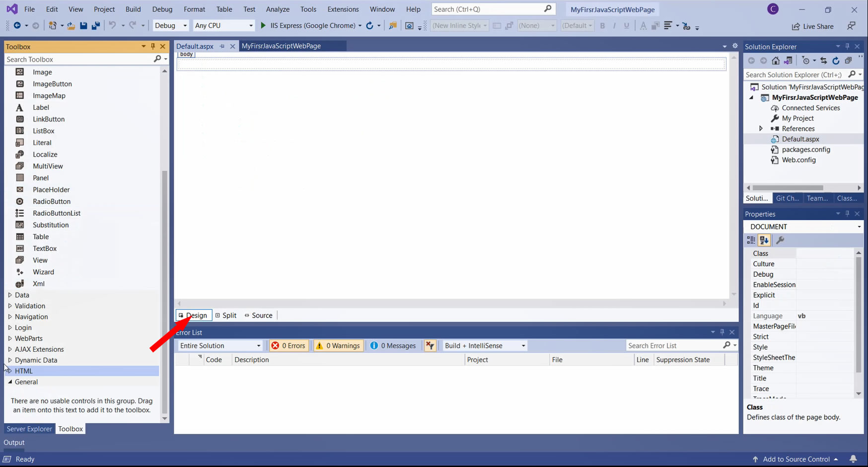Expand the AJAX Extensions toolbox group
This screenshot has height=467, width=868.
pyautogui.click(x=10, y=349)
